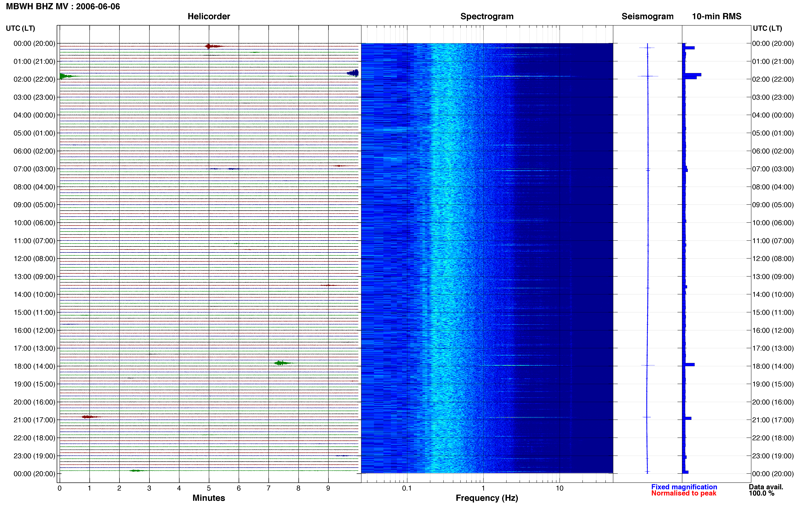812x508 pixels.
Task: Click the RMS-side time label '15:00 (11:00)'
Action: pos(773,312)
